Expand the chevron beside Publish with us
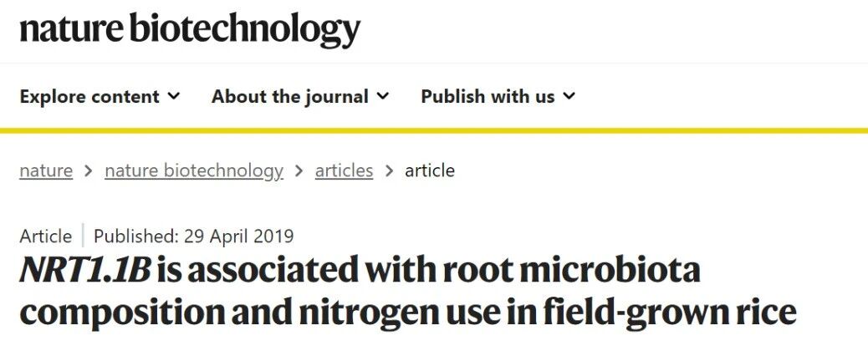The height and width of the screenshot is (351, 868). (x=569, y=96)
